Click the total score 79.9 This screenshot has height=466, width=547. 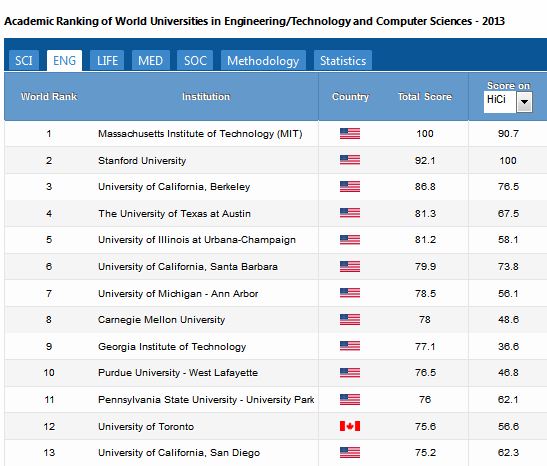(x=425, y=266)
